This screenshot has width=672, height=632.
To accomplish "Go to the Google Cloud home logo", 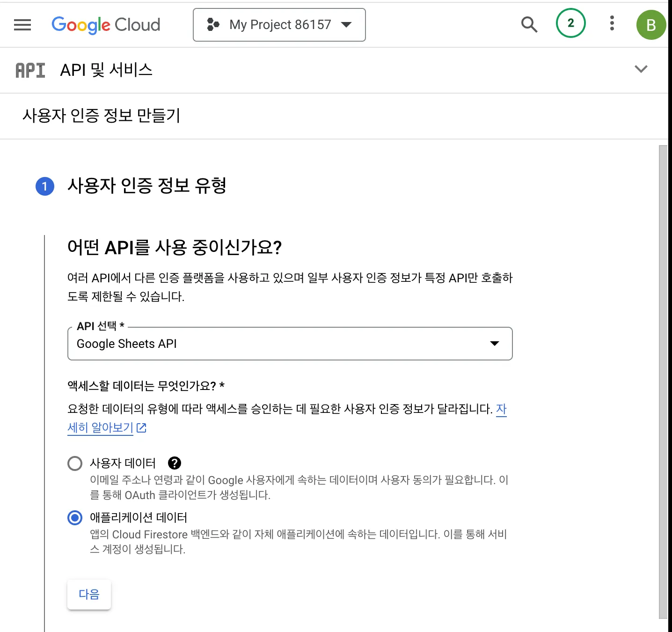I will coord(106,25).
